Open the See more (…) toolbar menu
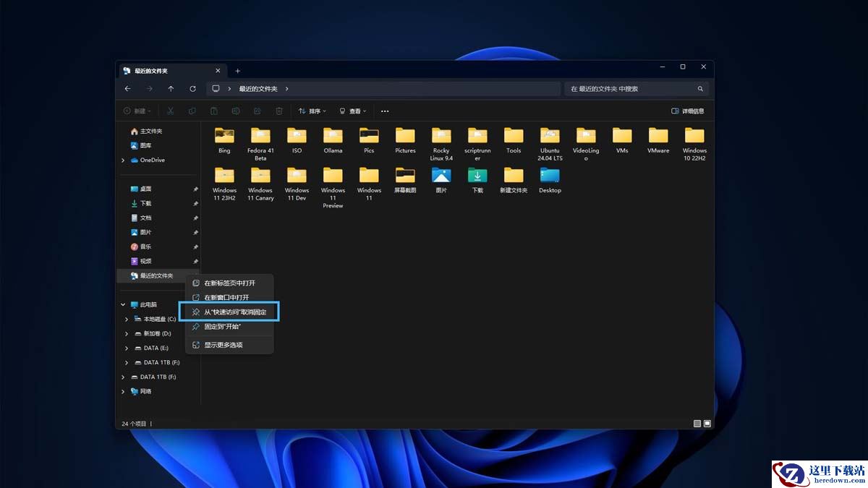 [x=385, y=111]
